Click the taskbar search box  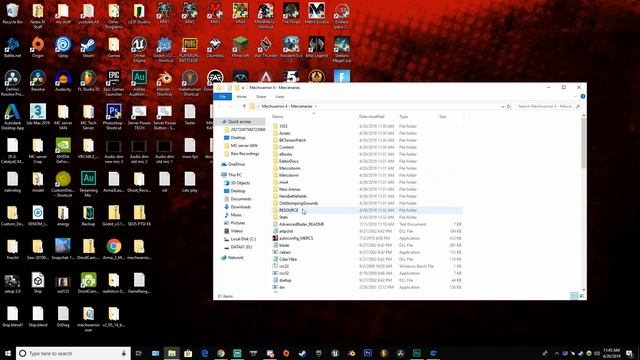tap(73, 353)
